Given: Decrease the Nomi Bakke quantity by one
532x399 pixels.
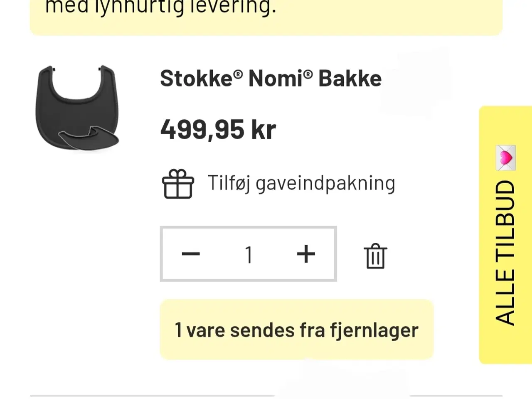Looking at the screenshot, I should 191,254.
